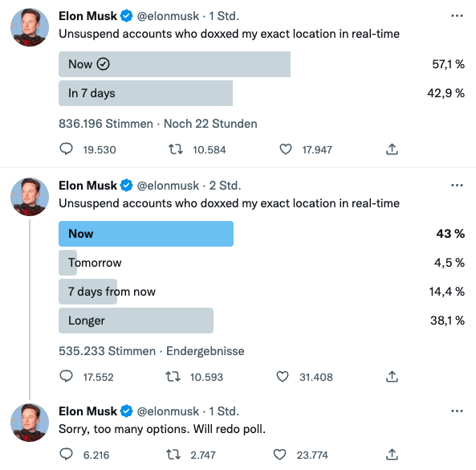Open more menu for 'Will redo poll' tweet

457,411
